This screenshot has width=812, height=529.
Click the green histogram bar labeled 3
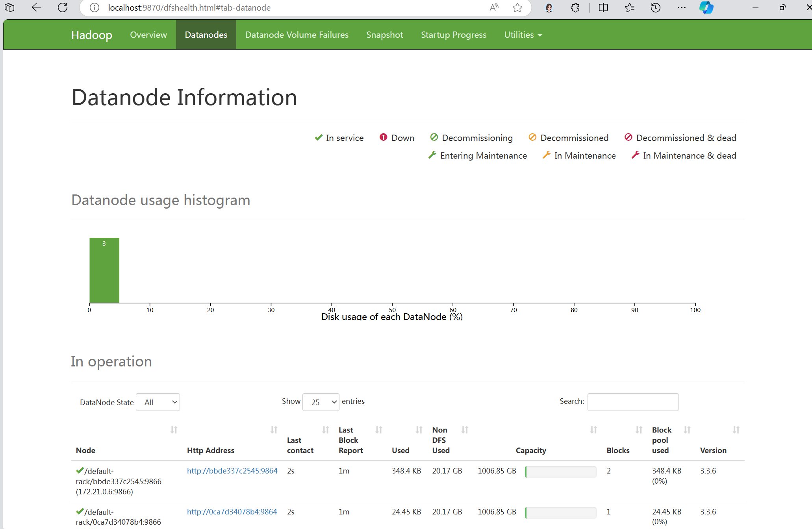click(x=104, y=270)
